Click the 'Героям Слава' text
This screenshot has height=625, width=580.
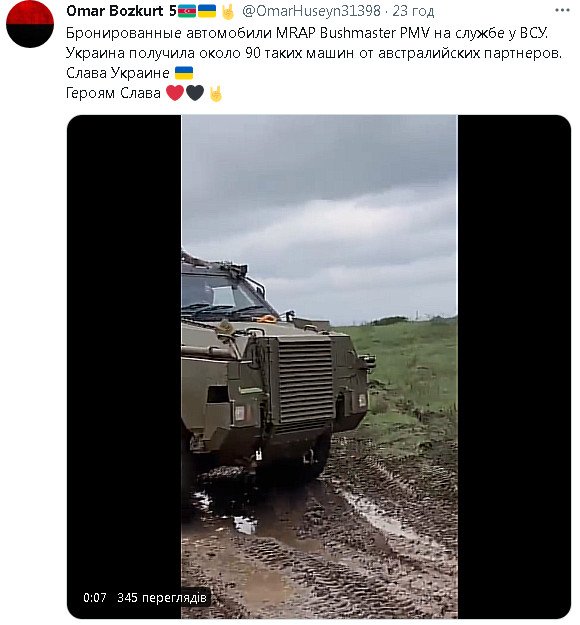pyautogui.click(x=113, y=93)
